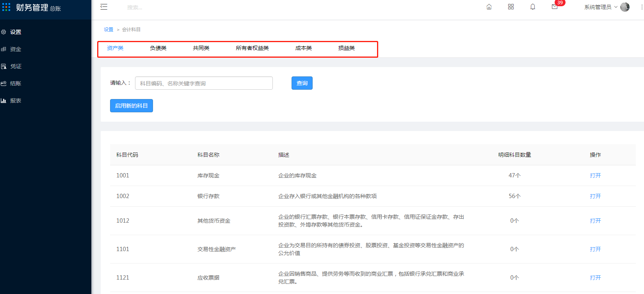The height and width of the screenshot is (294, 644).
Task: Click the 操作 column header
Action: coord(595,155)
